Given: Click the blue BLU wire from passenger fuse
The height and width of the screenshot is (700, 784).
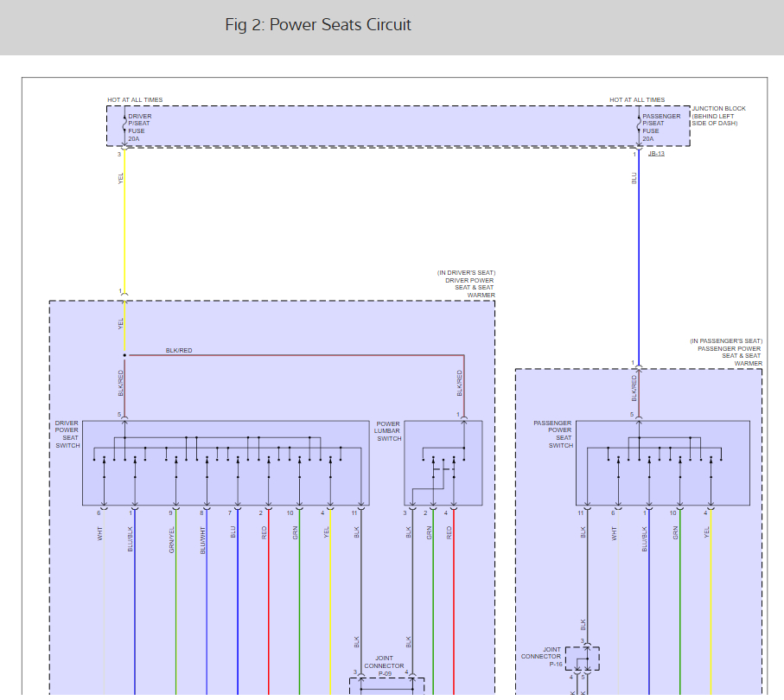Looking at the screenshot, I should tap(639, 259).
